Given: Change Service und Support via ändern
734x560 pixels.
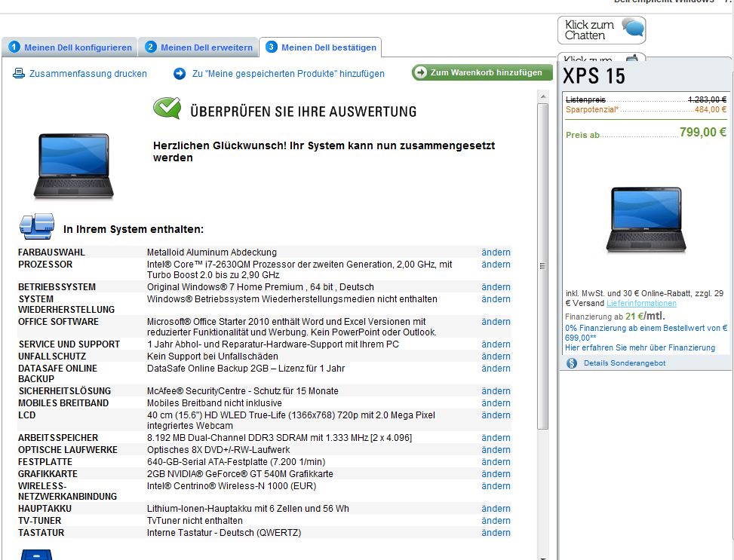Looking at the screenshot, I should click(496, 344).
